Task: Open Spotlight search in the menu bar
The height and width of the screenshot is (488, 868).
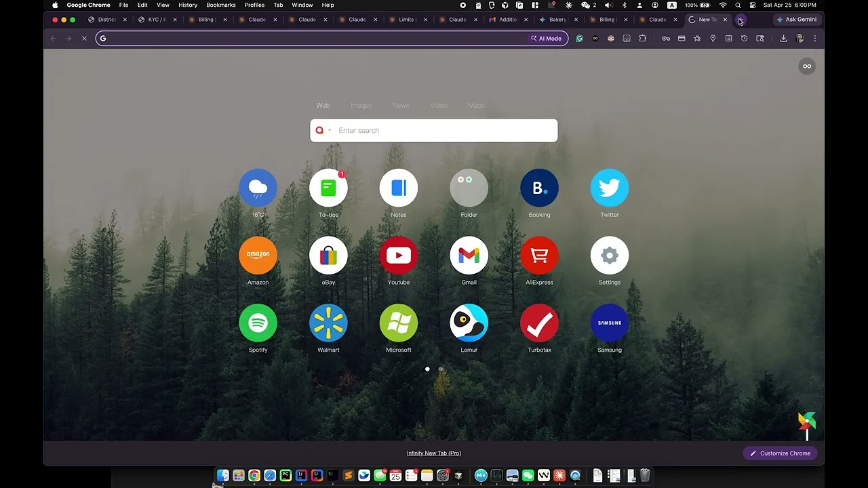Action: coord(738,5)
